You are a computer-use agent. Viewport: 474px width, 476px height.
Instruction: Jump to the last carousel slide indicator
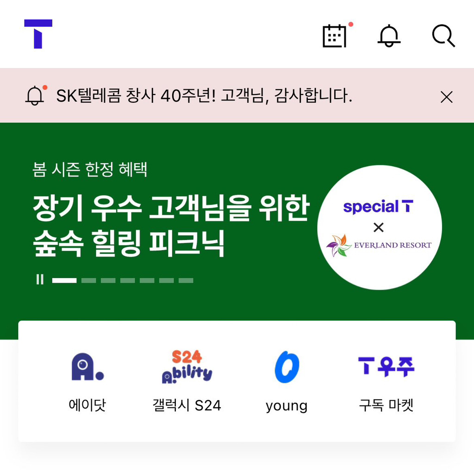(x=186, y=280)
